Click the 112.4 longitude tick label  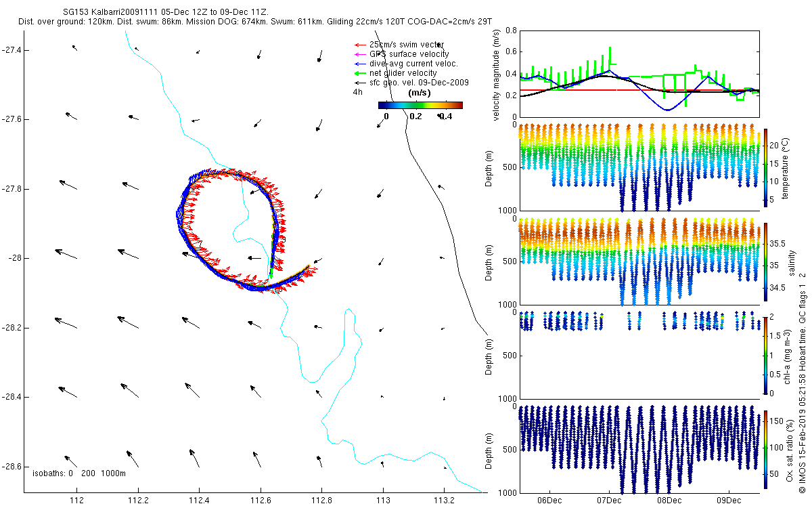pyautogui.click(x=199, y=501)
